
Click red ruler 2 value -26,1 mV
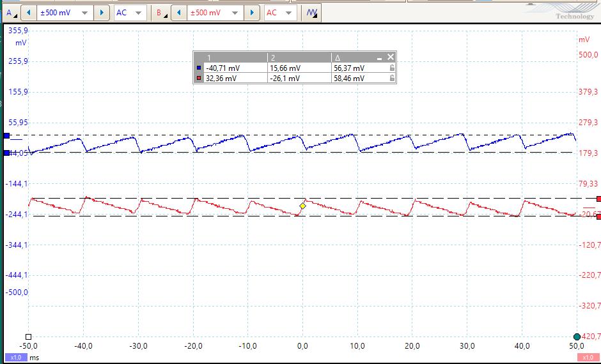click(285, 79)
